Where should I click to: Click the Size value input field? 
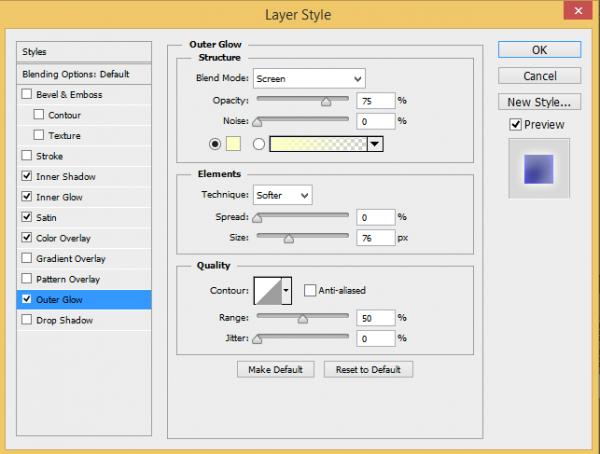[374, 238]
